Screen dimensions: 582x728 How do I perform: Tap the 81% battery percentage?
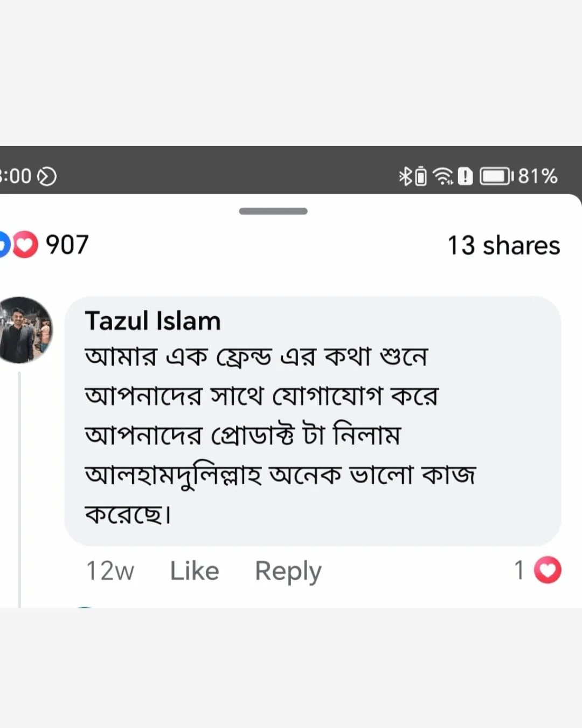pyautogui.click(x=537, y=176)
